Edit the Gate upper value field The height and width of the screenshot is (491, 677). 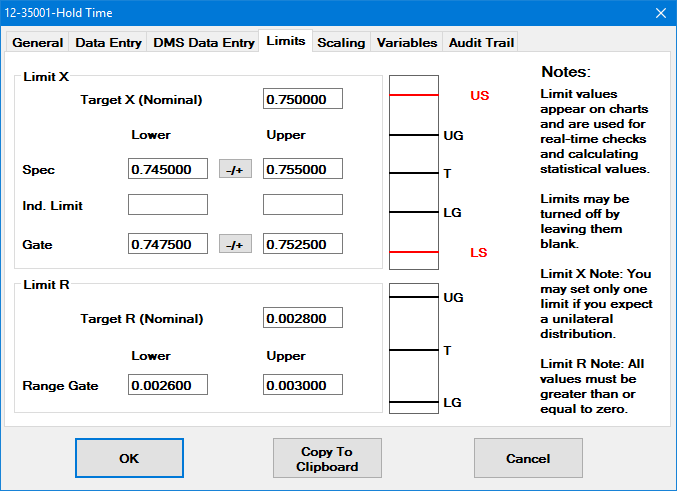pyautogui.click(x=302, y=244)
